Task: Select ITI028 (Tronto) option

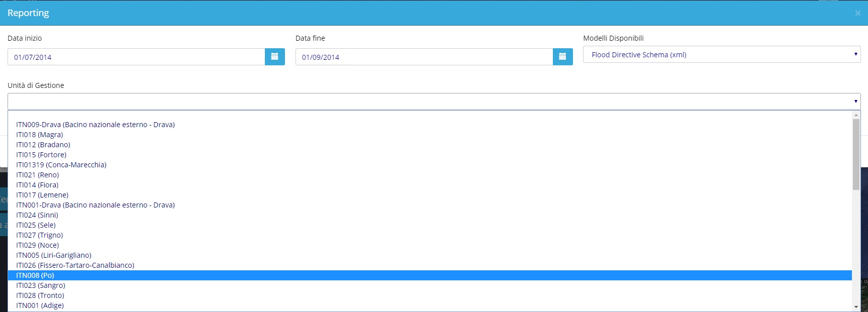Action: click(x=430, y=295)
